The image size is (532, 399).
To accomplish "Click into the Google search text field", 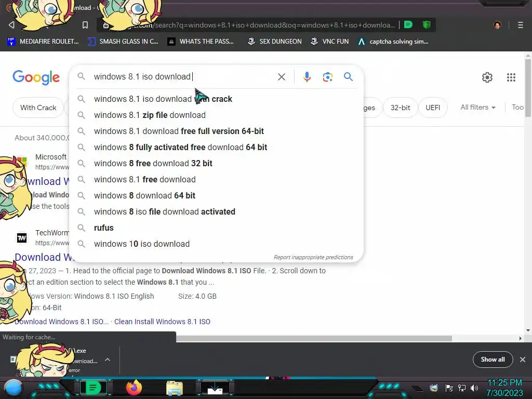I will pyautogui.click(x=183, y=77).
